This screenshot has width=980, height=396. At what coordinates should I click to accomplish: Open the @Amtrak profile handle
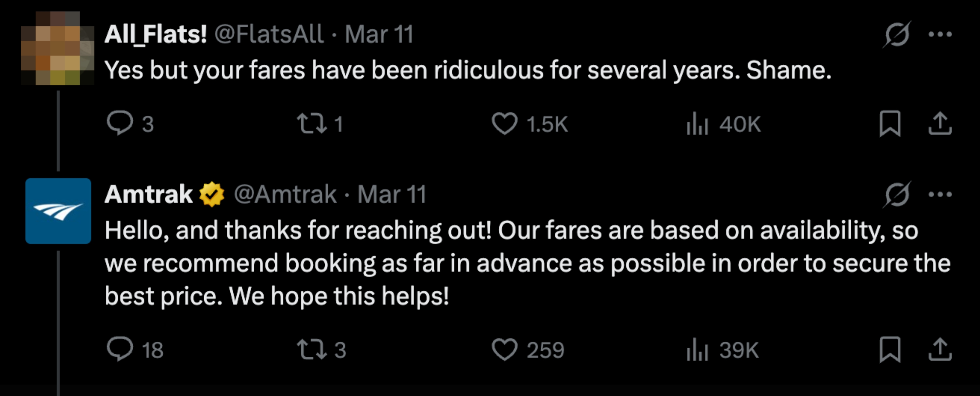(285, 194)
